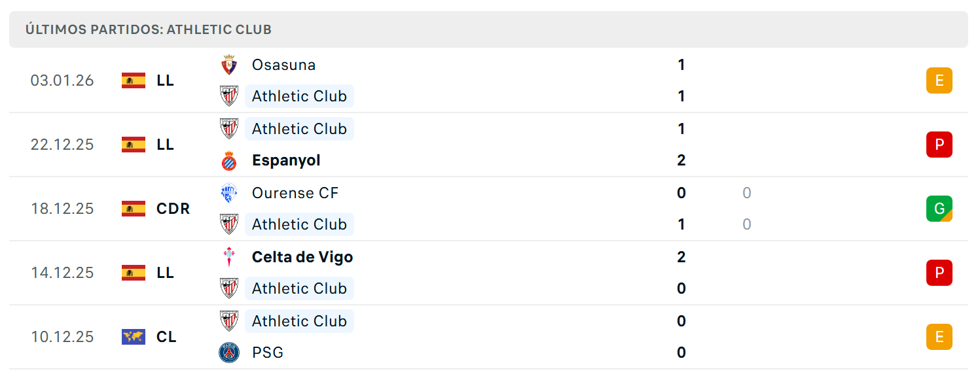Open the Osasuna team link
Screen dimensions: 980x380
tap(283, 65)
